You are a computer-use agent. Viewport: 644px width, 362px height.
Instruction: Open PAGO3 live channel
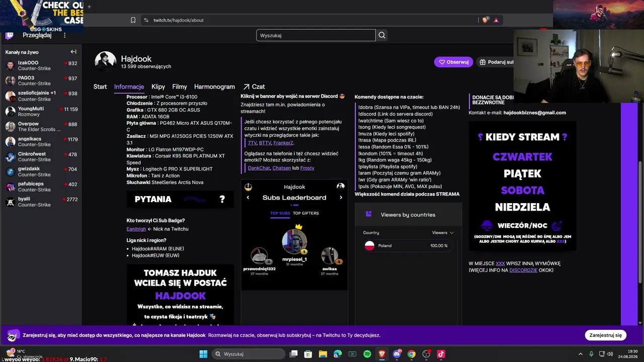point(41,80)
